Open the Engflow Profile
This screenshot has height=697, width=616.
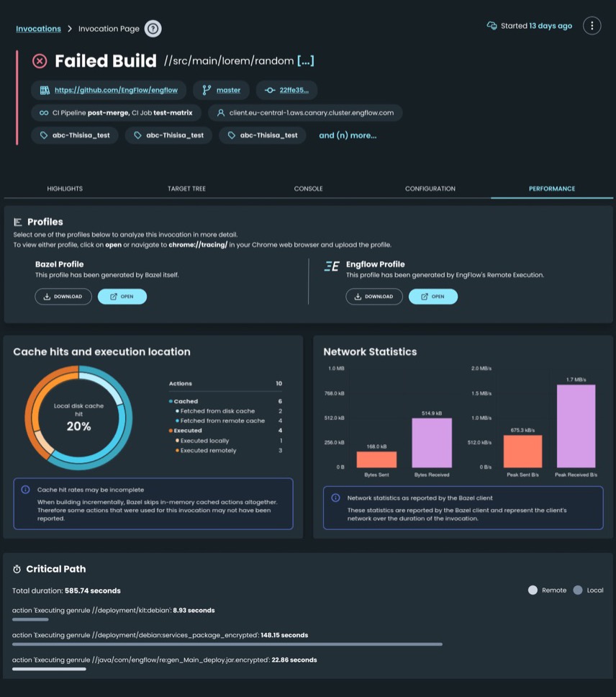coord(433,297)
